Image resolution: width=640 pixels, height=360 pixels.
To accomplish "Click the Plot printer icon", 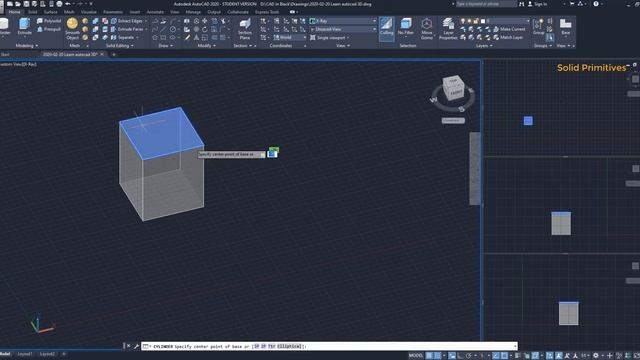I will click(x=59, y=4).
